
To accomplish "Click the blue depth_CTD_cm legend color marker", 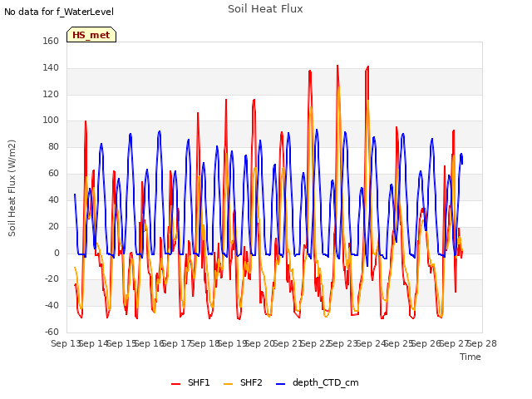I will pos(281,384).
